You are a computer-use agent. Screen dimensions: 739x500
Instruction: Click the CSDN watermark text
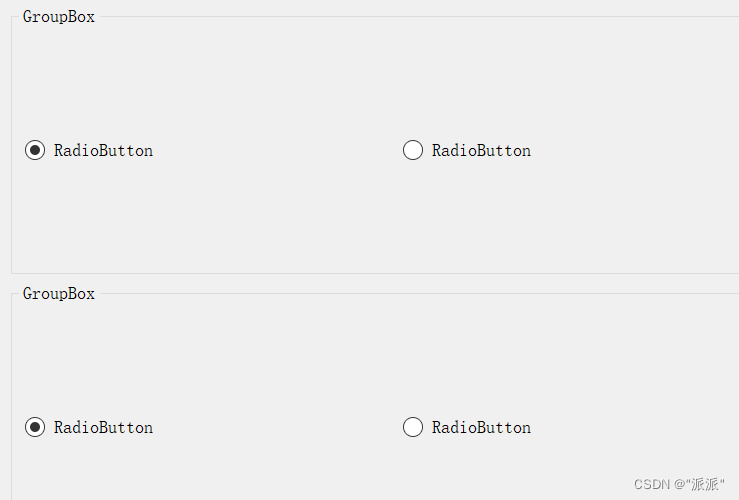(651, 484)
